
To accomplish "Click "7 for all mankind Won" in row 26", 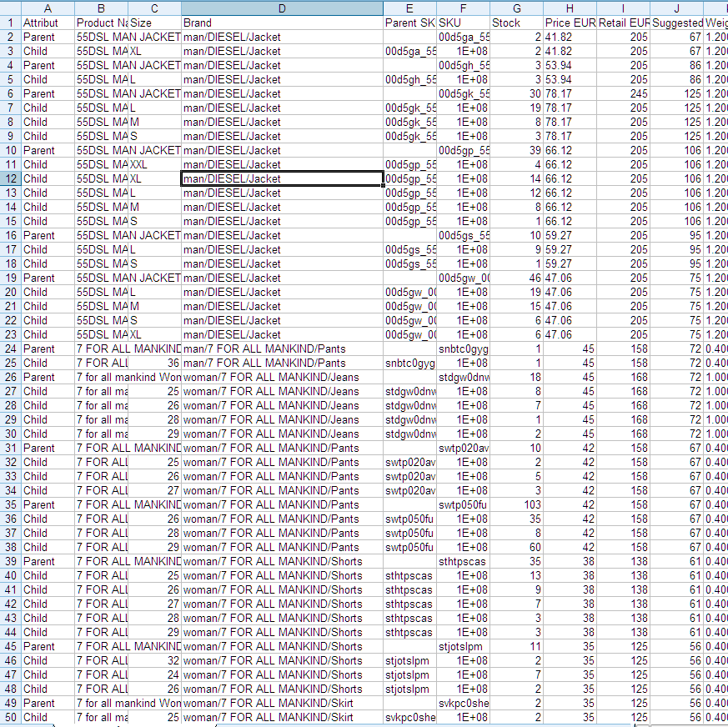I will click(128, 377).
